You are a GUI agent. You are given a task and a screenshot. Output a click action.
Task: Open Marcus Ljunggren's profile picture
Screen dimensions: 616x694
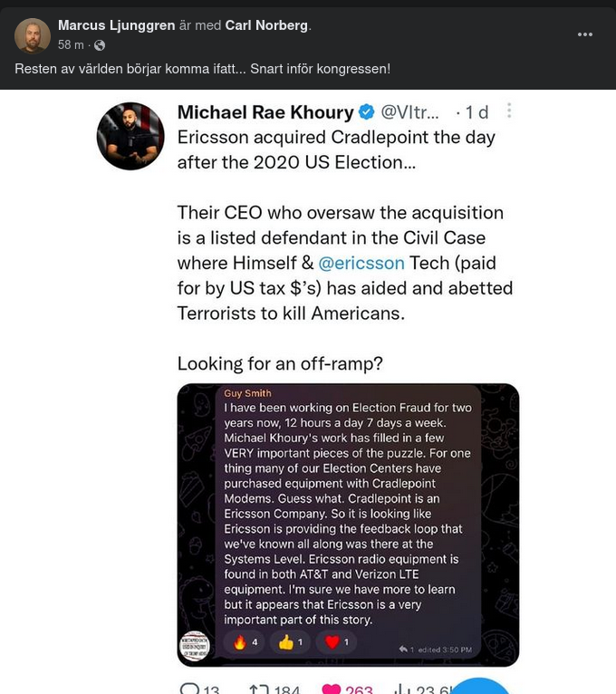click(x=33, y=35)
